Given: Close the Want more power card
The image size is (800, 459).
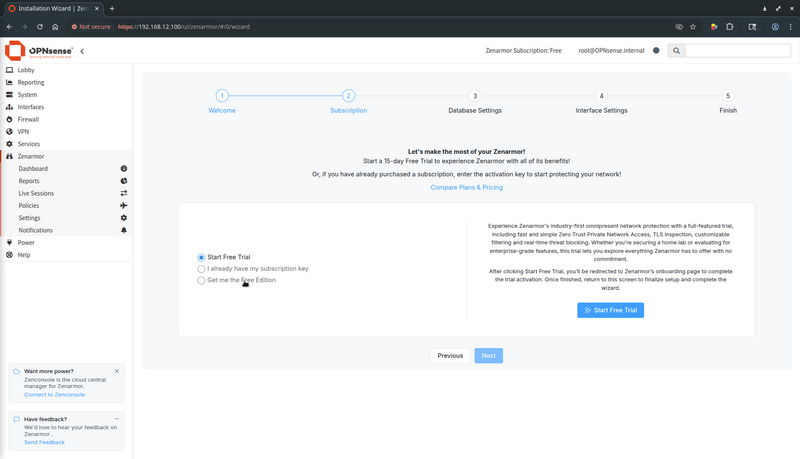Looking at the screenshot, I should (117, 371).
